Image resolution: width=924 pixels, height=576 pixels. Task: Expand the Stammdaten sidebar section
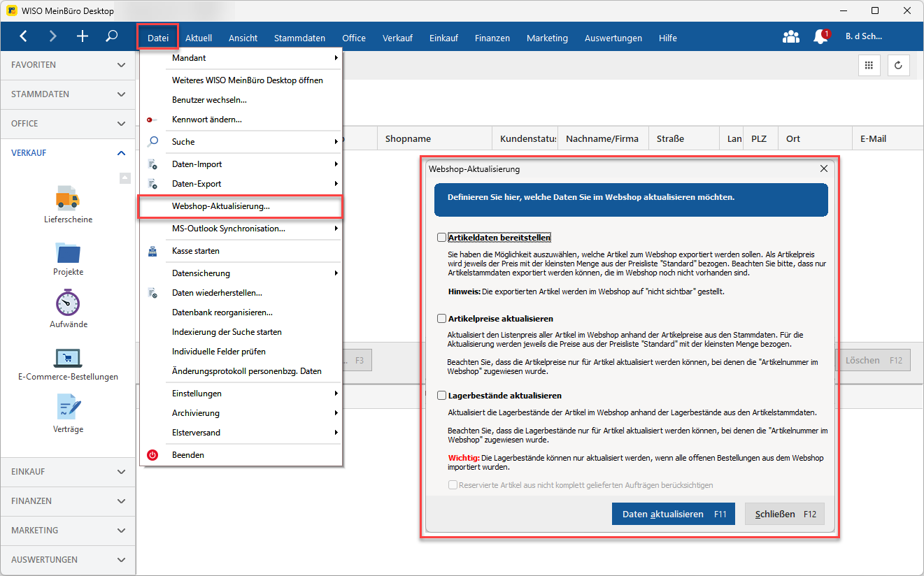pyautogui.click(x=68, y=94)
